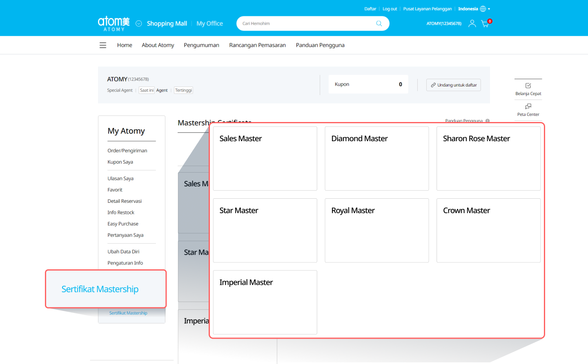Screen dimensions: 588x364
Task: Open the About Atomy menu
Action: point(158,45)
